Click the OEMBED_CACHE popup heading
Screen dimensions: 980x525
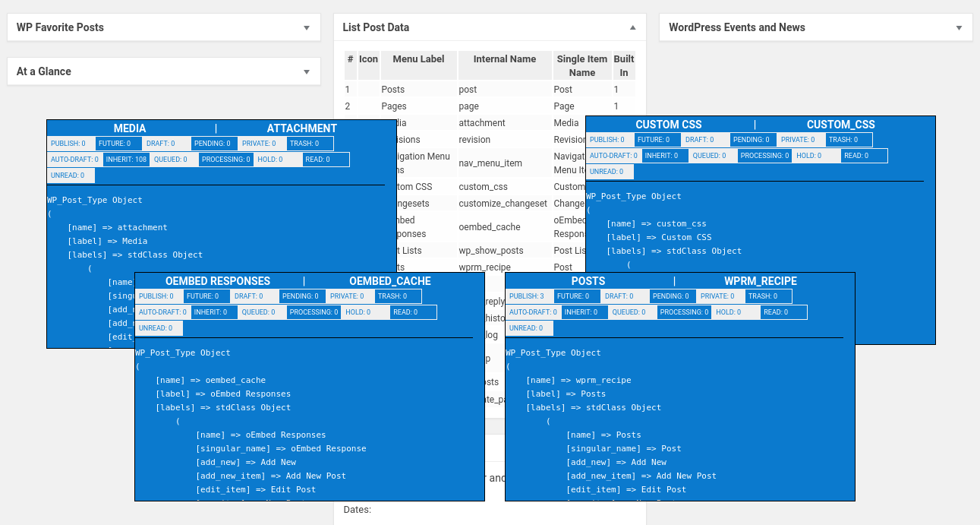(x=390, y=281)
